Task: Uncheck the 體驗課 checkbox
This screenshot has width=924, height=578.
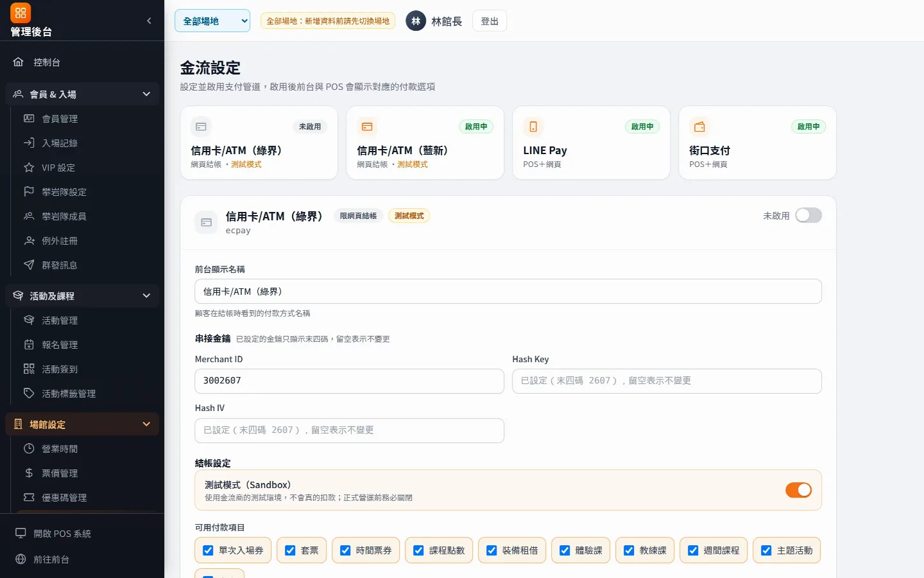Action: coord(565,550)
